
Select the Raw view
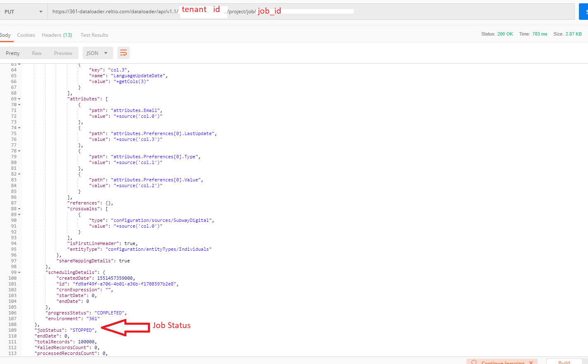tap(37, 53)
